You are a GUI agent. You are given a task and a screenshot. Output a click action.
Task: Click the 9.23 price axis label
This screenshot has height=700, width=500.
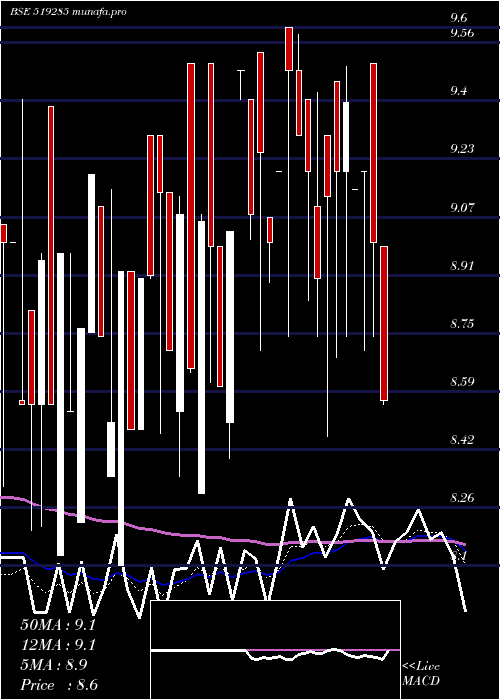click(x=462, y=149)
